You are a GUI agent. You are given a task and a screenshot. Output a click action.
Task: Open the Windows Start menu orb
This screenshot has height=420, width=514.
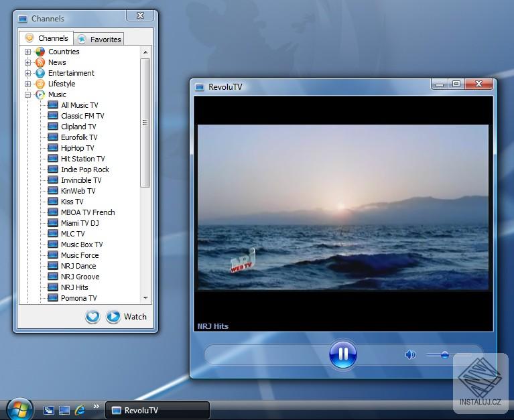coord(19,409)
